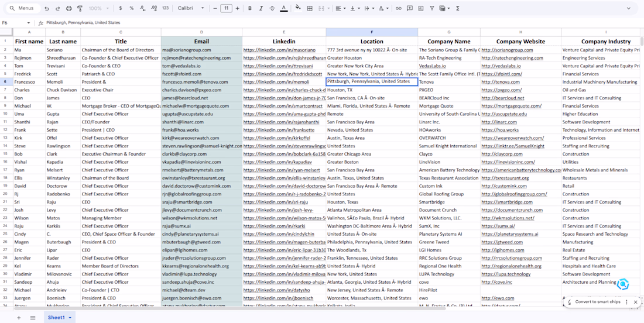The height and width of the screenshot is (323, 644).
Task: Create a filter using the funnel icon
Action: [x=432, y=9]
